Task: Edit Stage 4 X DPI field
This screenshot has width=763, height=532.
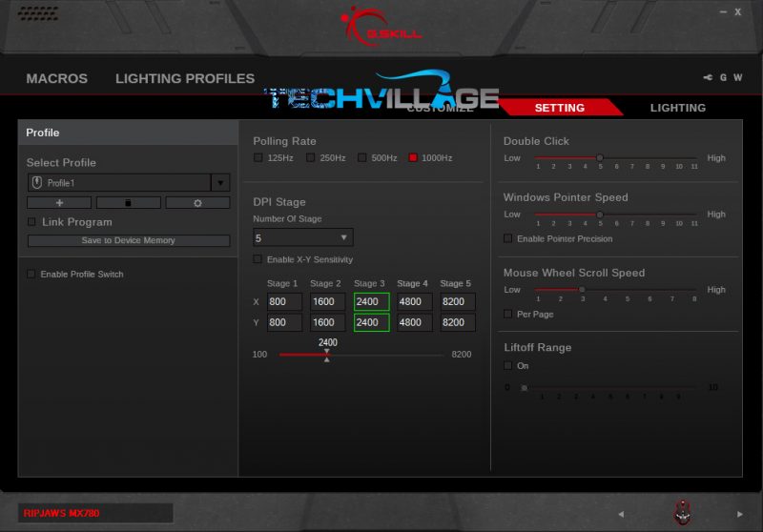Action: pos(415,301)
